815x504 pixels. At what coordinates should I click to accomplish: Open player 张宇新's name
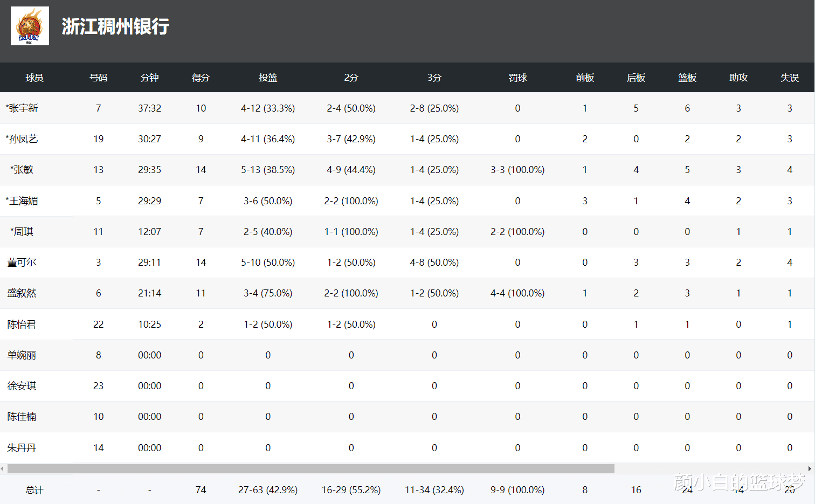22,108
